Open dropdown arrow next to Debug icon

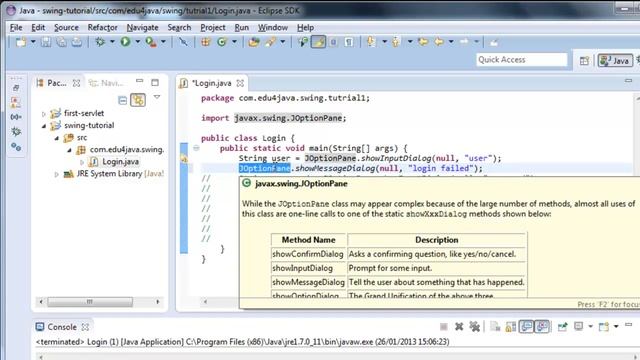click(x=112, y=42)
